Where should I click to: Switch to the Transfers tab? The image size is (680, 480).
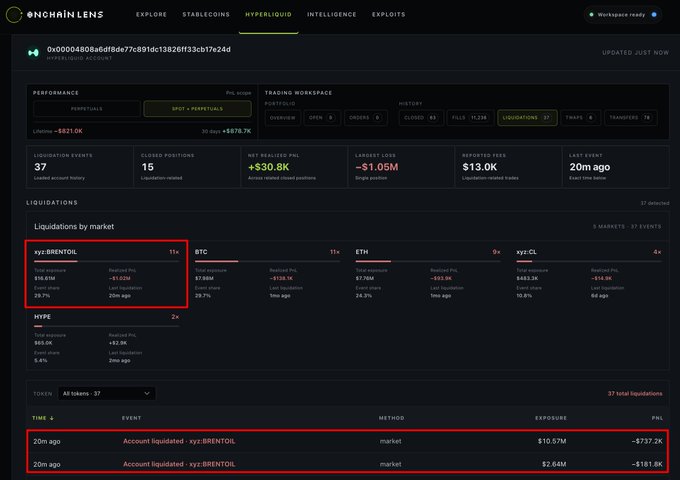tap(630, 118)
